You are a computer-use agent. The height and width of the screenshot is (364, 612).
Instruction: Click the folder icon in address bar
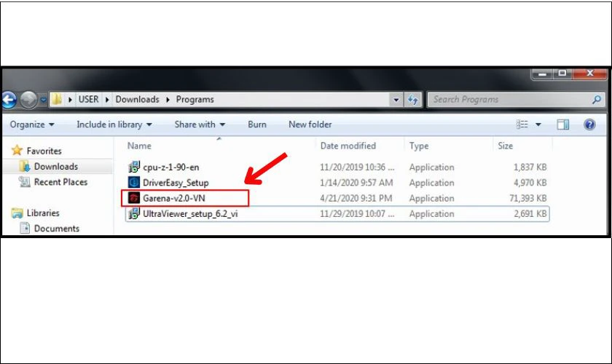(x=57, y=100)
